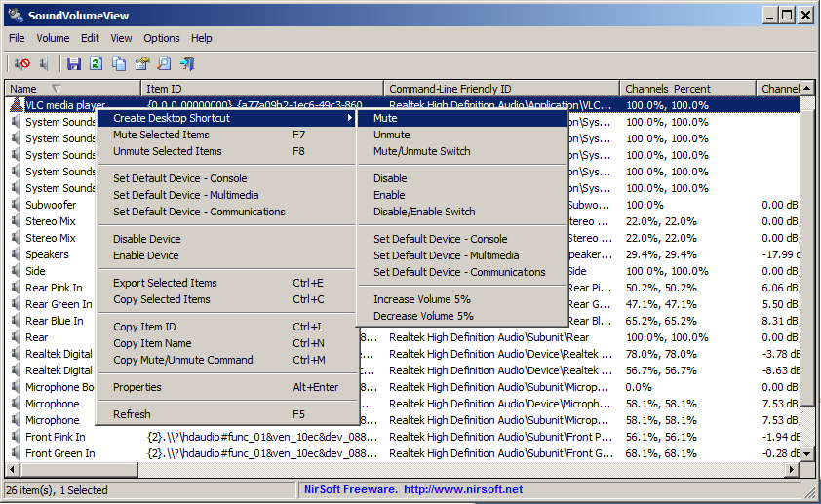
Task: Click the Save floppy disk toolbar icon
Action: [74, 63]
